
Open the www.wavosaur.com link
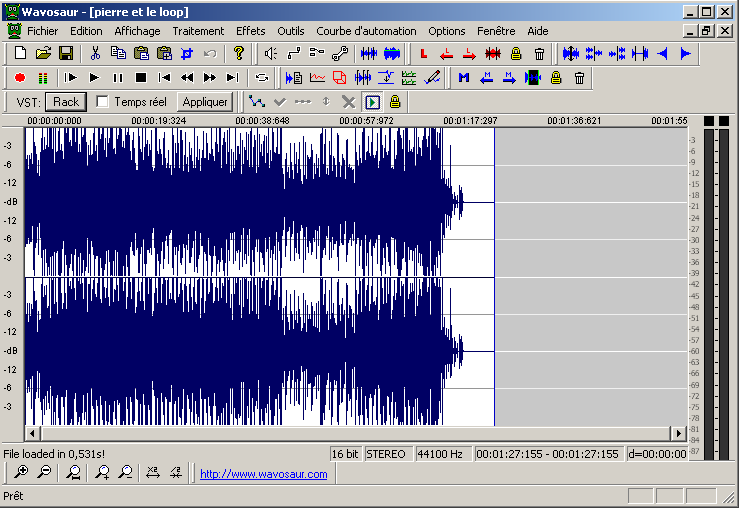click(264, 474)
